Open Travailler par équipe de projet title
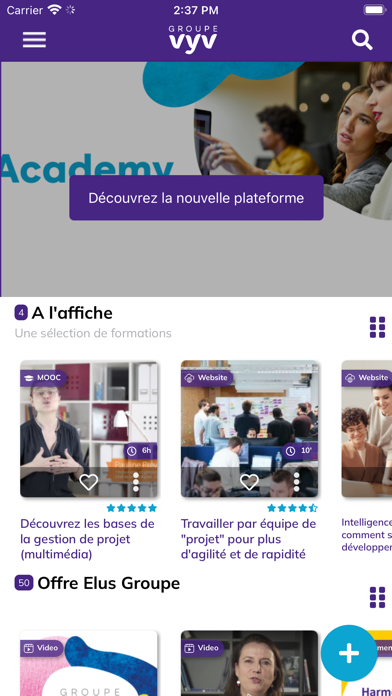Viewport: 392px width, 696px height. pos(249,539)
